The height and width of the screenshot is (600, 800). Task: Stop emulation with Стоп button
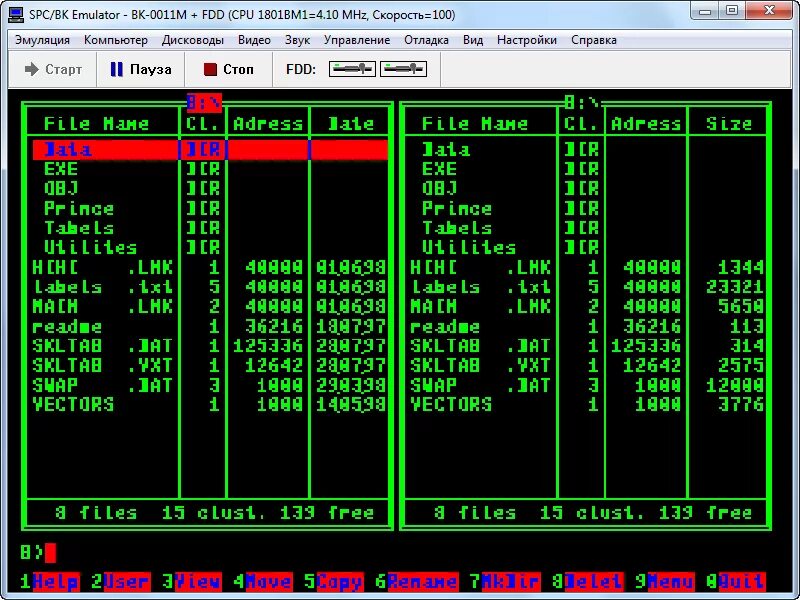[x=228, y=69]
